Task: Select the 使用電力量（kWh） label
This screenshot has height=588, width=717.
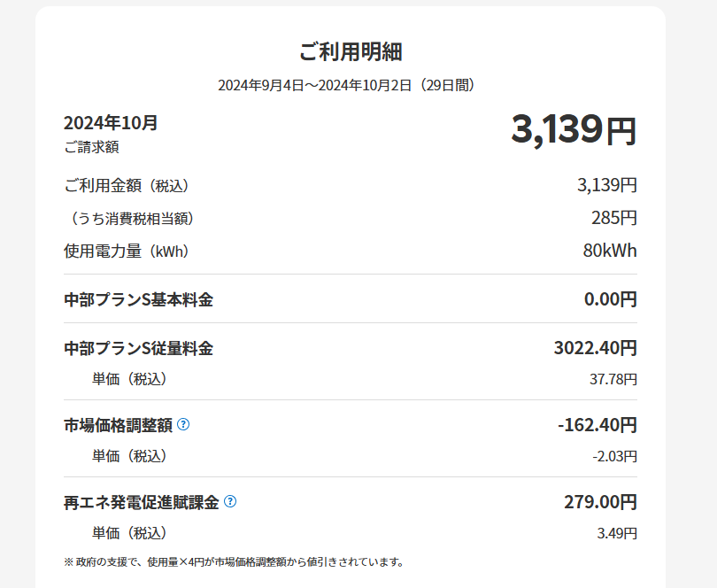Action: pyautogui.click(x=127, y=251)
